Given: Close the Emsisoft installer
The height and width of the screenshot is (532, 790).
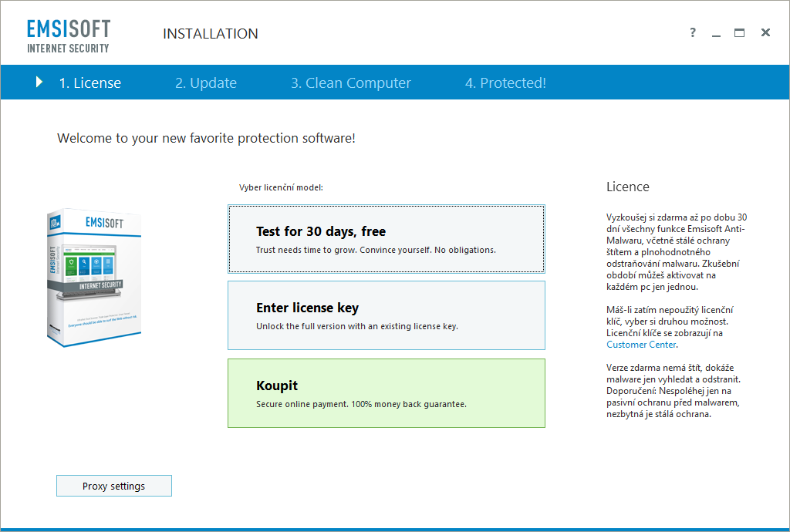Looking at the screenshot, I should (x=765, y=33).
